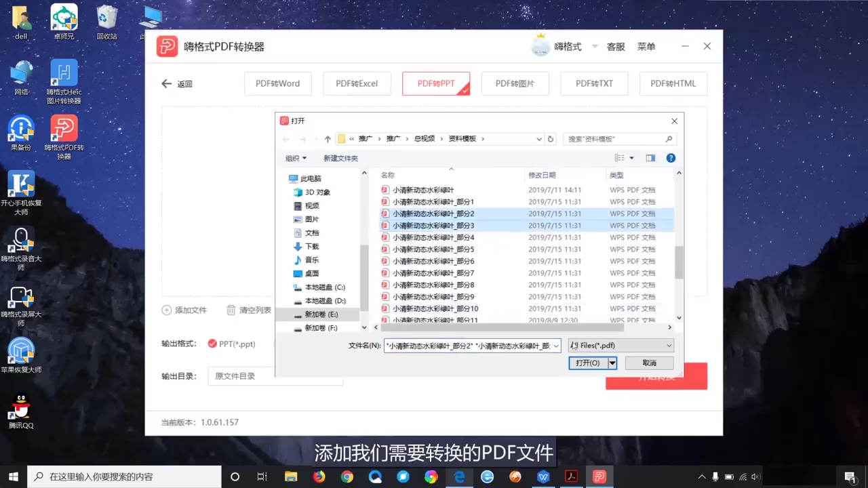Screen dimensions: 868x488
Task: Expand the filename history dropdown arrow
Action: (556, 346)
